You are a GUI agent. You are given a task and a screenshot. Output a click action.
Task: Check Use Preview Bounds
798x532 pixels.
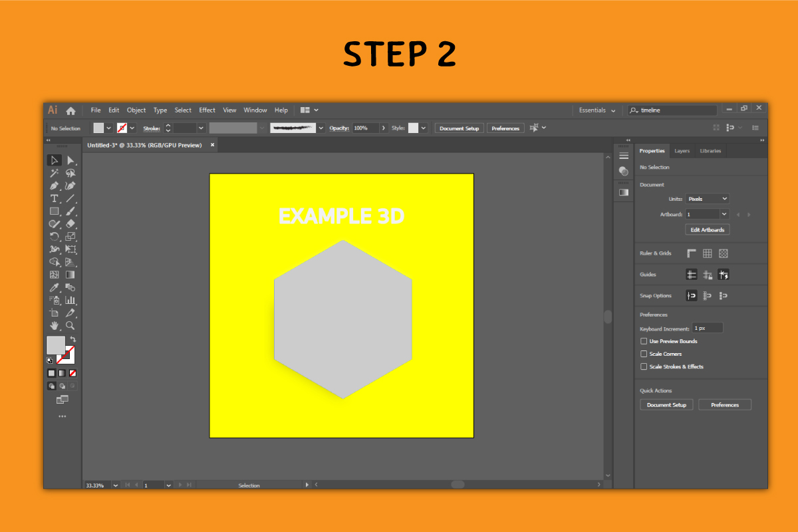644,341
